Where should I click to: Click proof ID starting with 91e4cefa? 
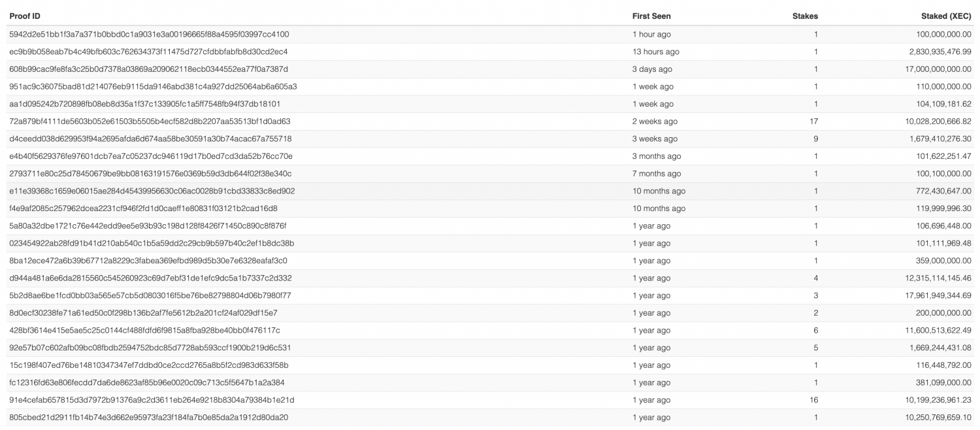coord(152,400)
